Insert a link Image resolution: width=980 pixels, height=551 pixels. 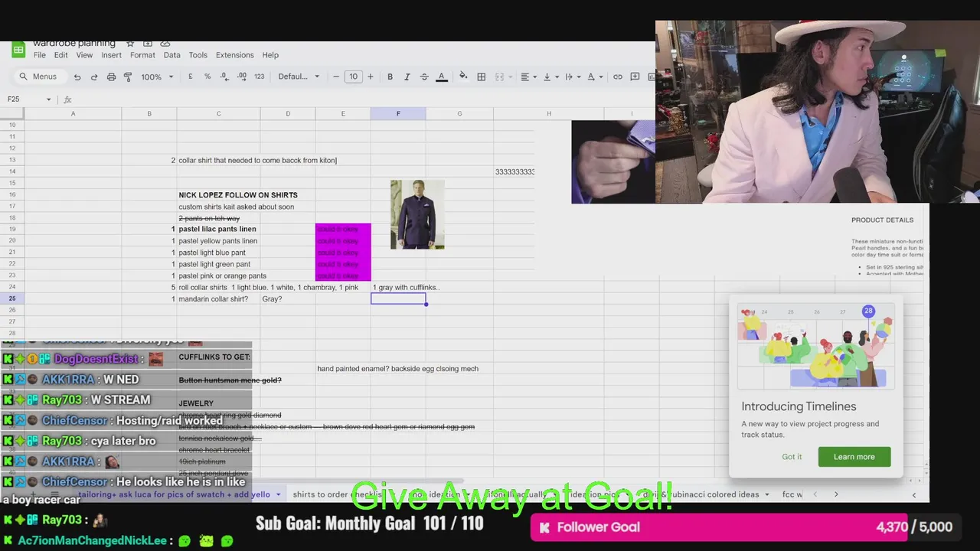[618, 77]
